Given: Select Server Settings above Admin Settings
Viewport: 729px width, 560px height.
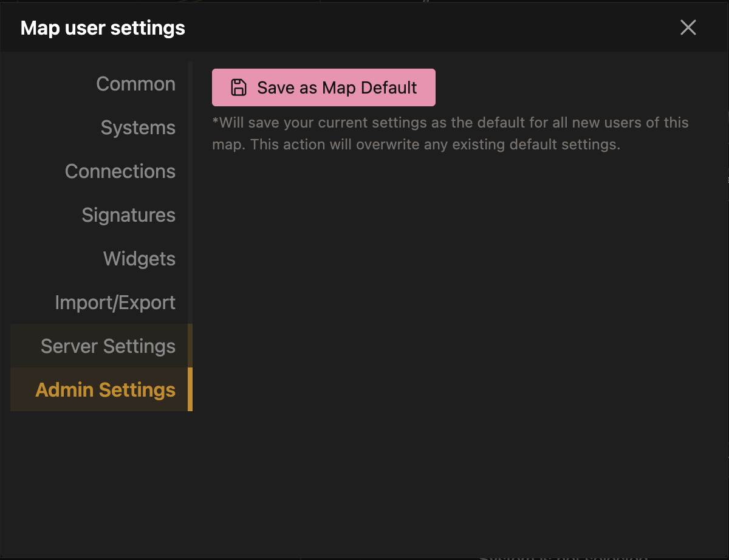Looking at the screenshot, I should coord(108,346).
